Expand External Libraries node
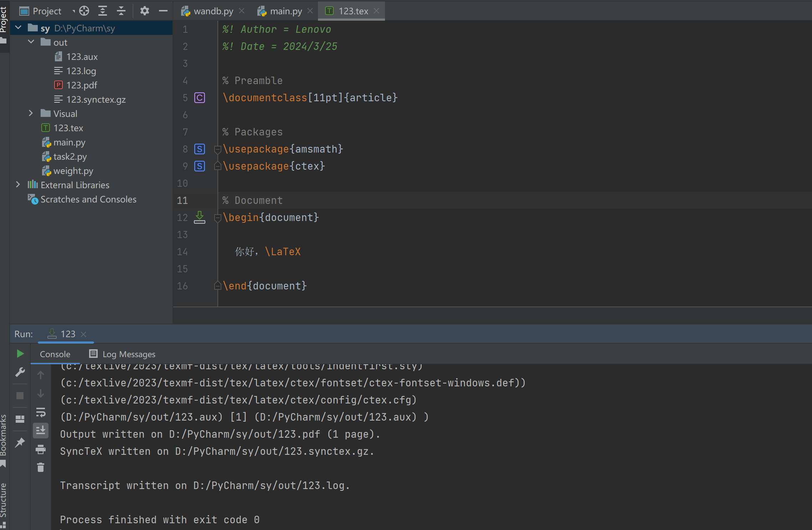Viewport: 812px width, 530px height. tap(18, 185)
